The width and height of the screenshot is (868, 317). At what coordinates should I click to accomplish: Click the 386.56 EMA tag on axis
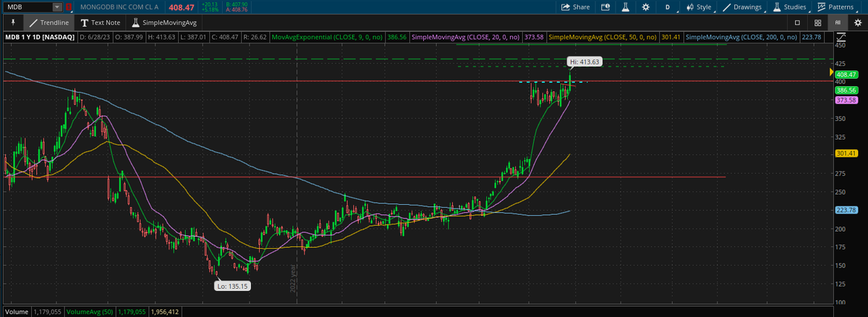point(846,90)
